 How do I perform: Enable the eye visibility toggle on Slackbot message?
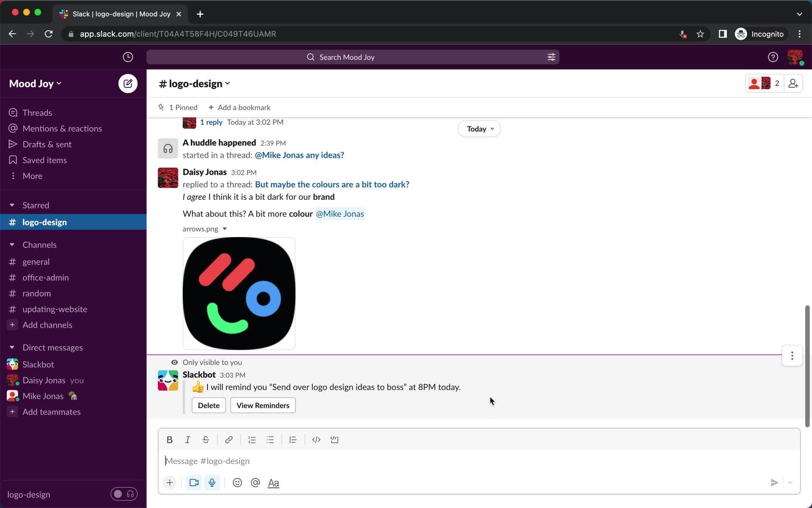pos(174,362)
